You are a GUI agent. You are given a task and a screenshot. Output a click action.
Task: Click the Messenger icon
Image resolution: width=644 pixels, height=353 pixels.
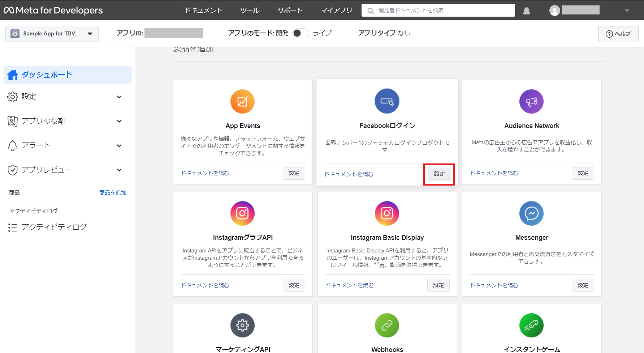(531, 213)
